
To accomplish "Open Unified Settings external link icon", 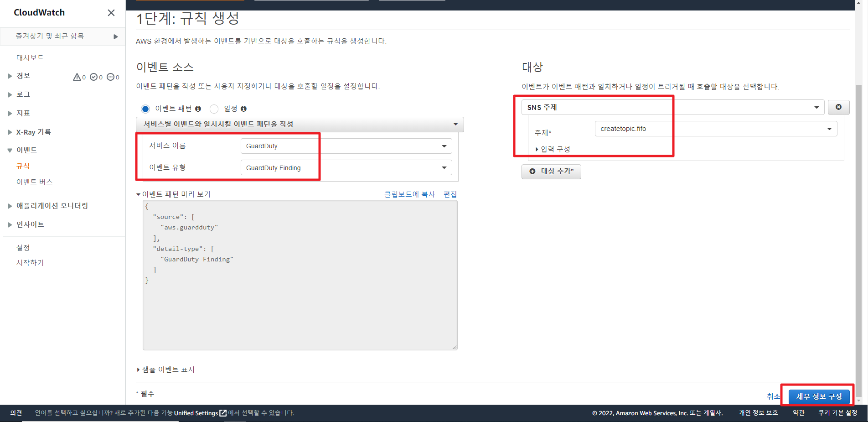I will pos(223,413).
